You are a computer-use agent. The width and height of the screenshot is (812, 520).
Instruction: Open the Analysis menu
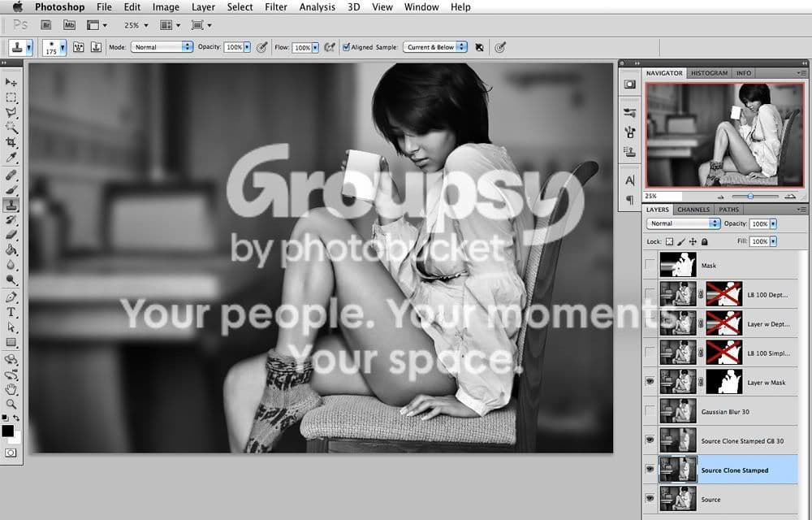[x=317, y=7]
